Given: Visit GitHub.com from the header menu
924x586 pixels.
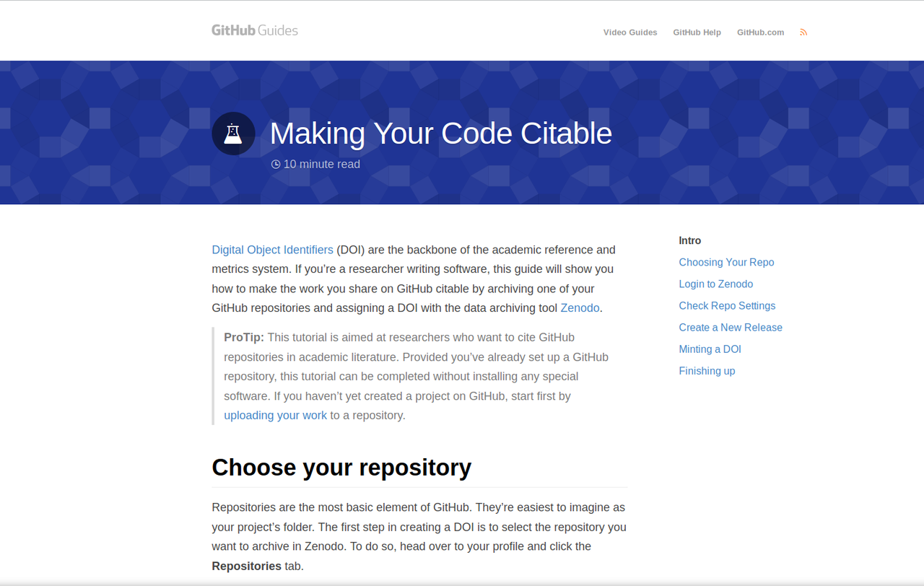Looking at the screenshot, I should click(x=760, y=32).
